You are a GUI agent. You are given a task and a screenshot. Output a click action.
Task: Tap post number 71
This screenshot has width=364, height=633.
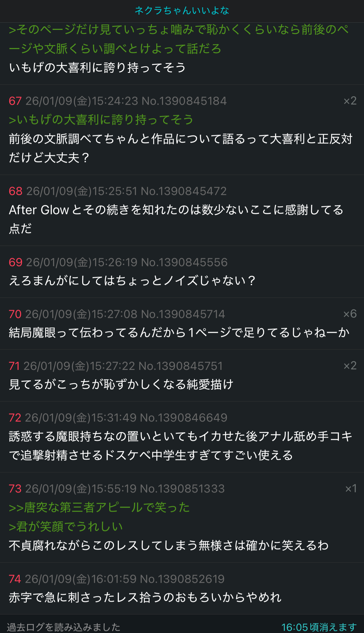click(14, 366)
